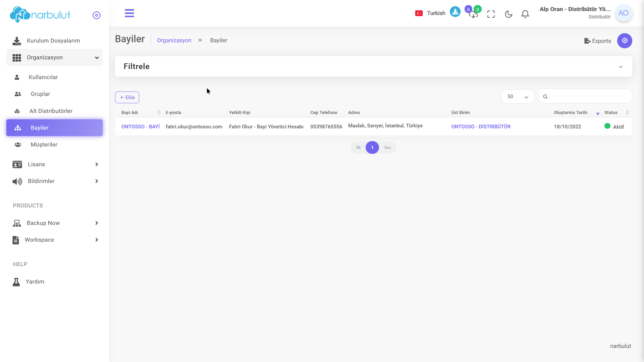Viewport: 644px width, 362px height.
Task: Select the active Bayiler sidebar item
Action: (x=54, y=128)
